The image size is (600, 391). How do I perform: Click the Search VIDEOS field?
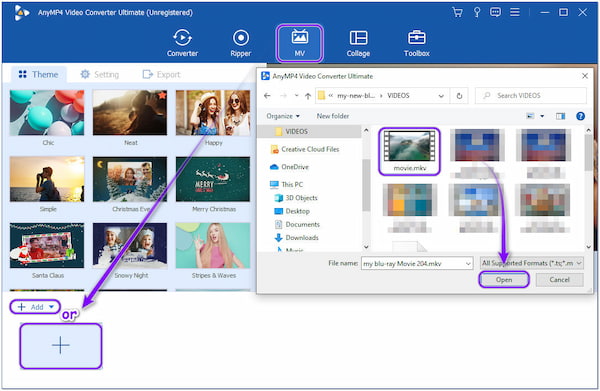tap(531, 96)
